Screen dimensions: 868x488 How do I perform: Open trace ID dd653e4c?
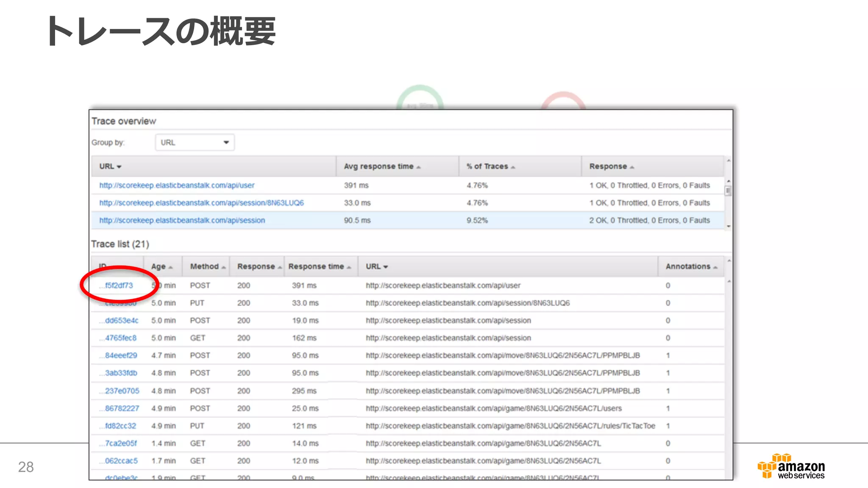coord(121,321)
